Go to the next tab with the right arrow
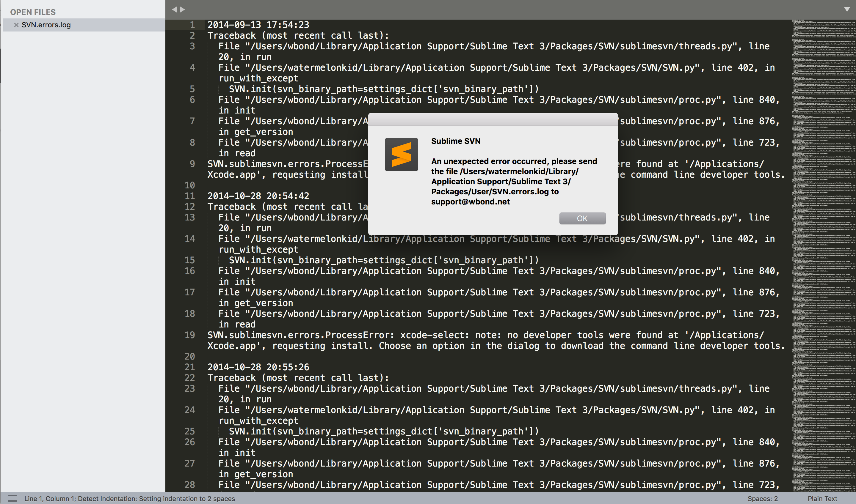The height and width of the screenshot is (504, 856). click(183, 10)
